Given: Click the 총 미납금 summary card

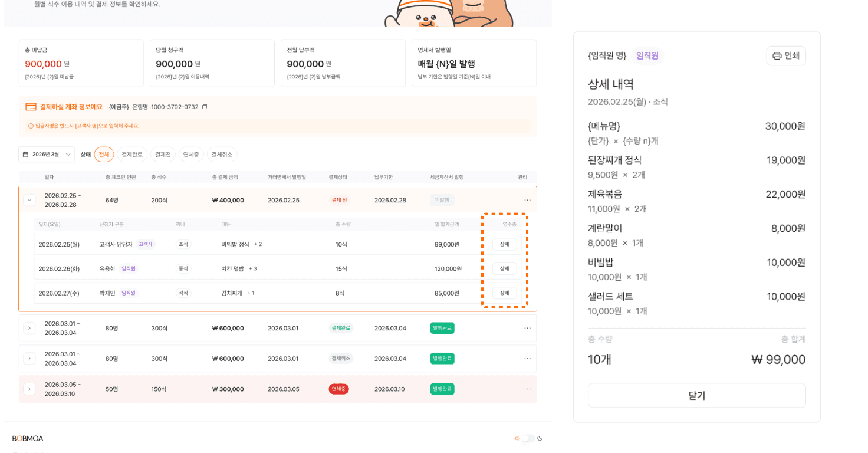Looking at the screenshot, I should click(81, 63).
